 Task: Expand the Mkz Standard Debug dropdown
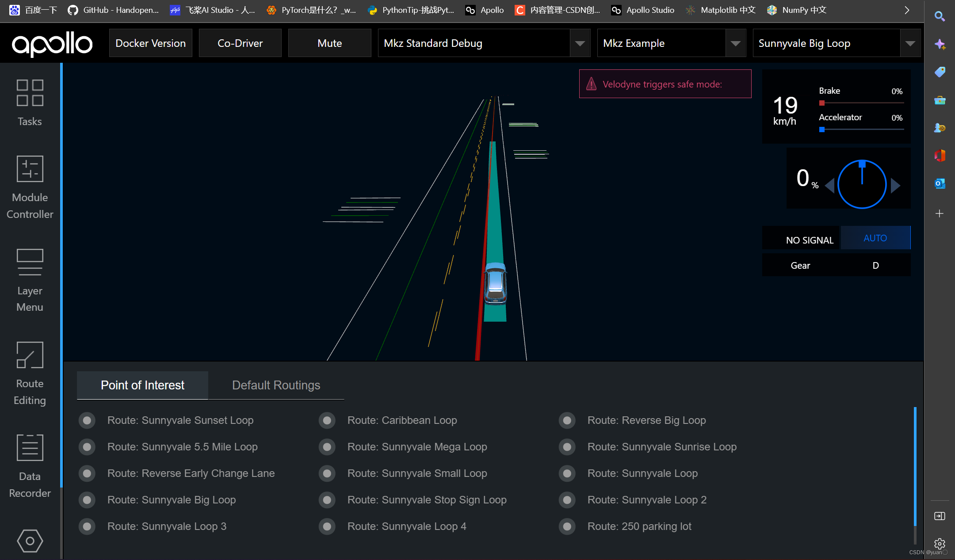580,43
